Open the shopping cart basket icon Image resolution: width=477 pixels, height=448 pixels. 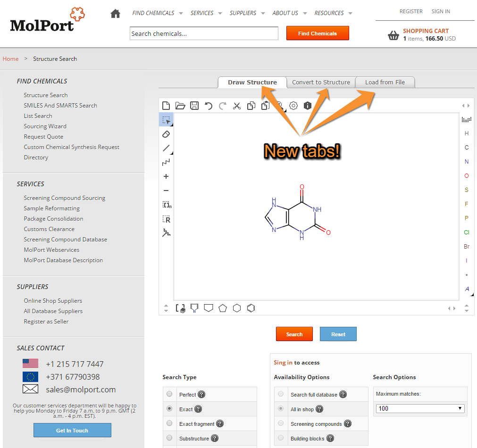(x=393, y=35)
